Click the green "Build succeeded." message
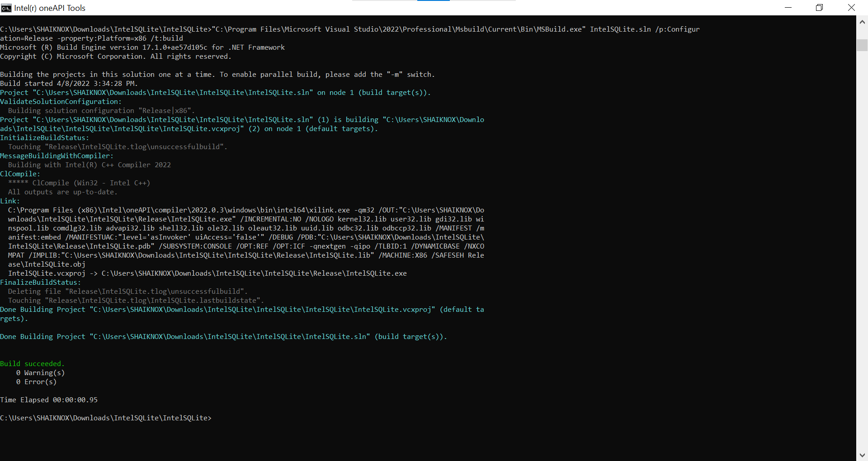 pos(32,364)
